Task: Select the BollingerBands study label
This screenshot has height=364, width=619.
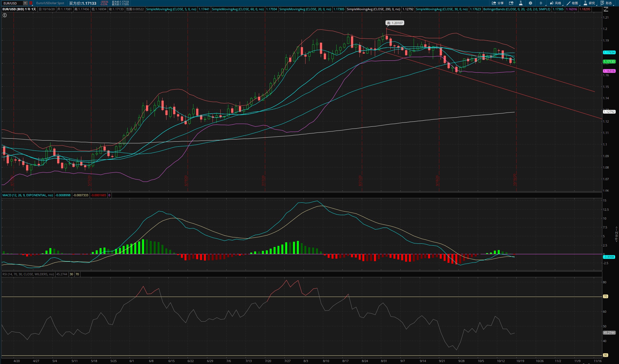Action: [x=517, y=9]
